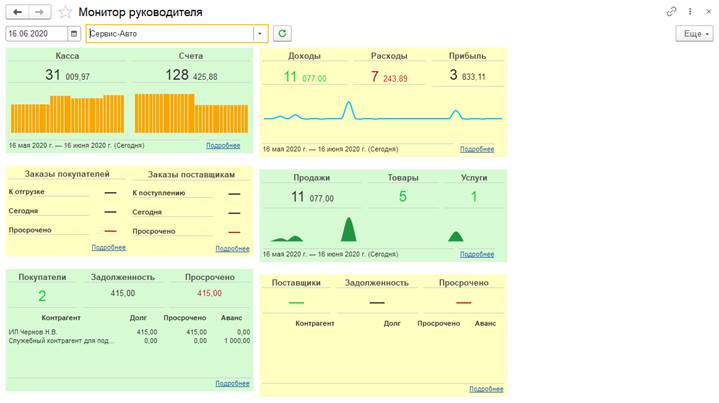Click the date field 16.06.2020
This screenshot has width=719, height=403.
coord(36,33)
